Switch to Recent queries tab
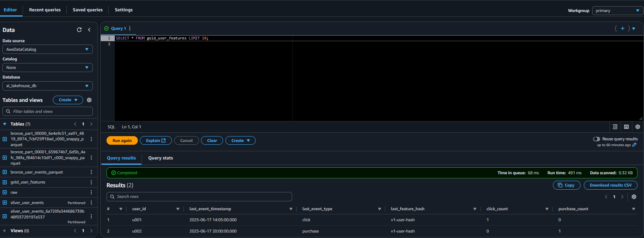This screenshot has height=238, width=644. pyautogui.click(x=45, y=10)
